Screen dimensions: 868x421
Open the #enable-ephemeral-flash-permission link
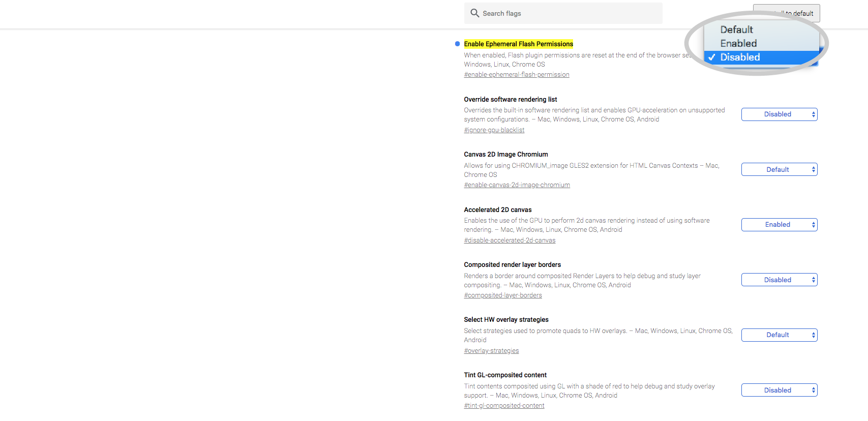(x=516, y=75)
